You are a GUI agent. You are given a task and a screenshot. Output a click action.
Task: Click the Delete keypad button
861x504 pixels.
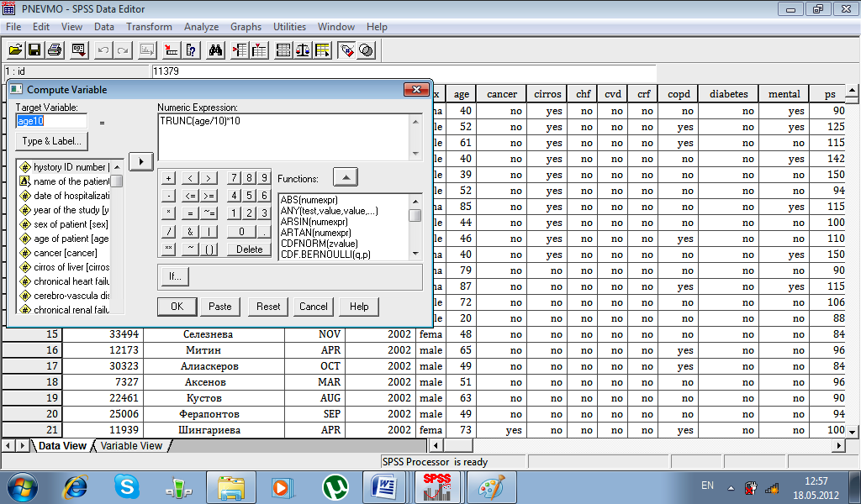(249, 249)
